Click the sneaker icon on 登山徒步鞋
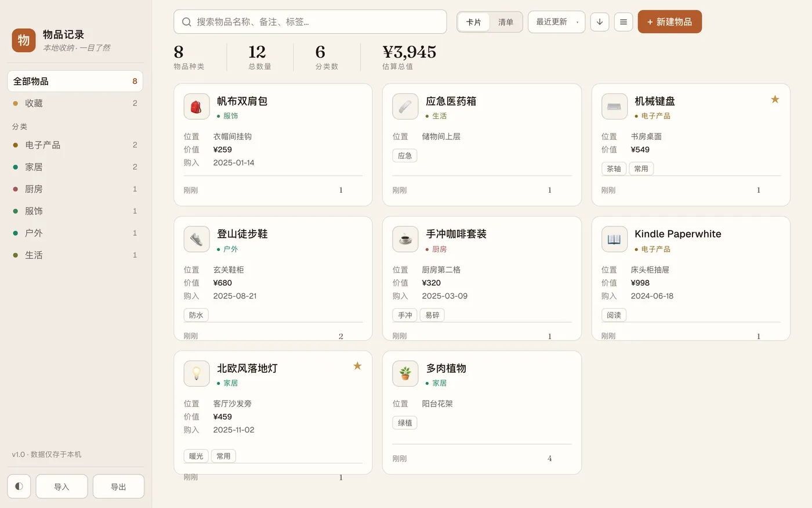Viewport: 812px width, 508px height. point(197,239)
